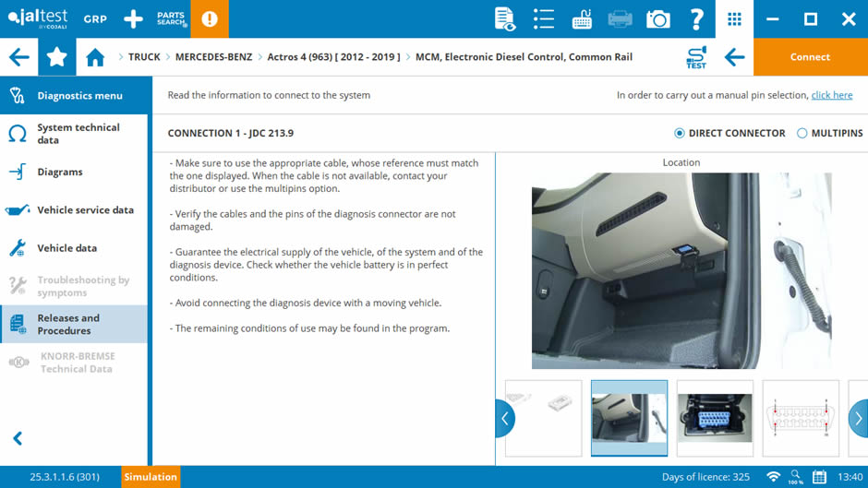Select TRUCK breadcrumb

click(x=144, y=57)
